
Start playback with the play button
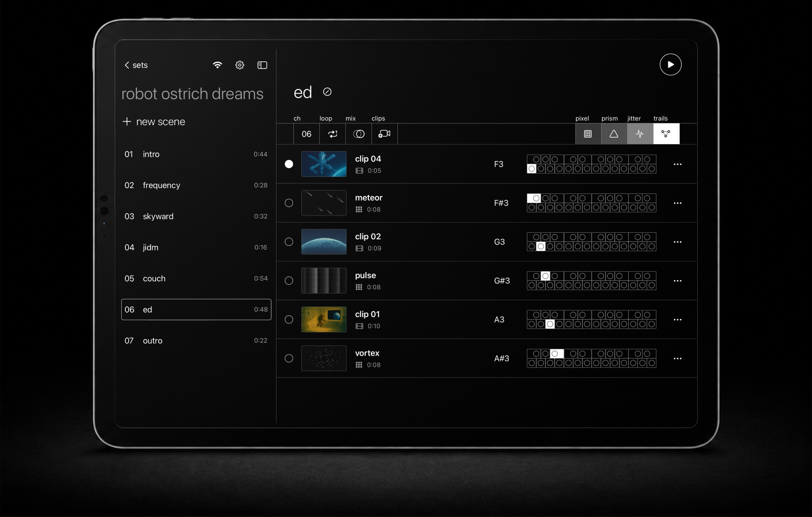click(x=670, y=65)
